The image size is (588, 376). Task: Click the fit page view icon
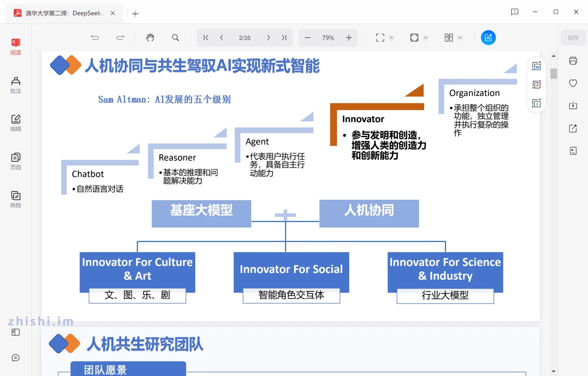click(x=414, y=38)
